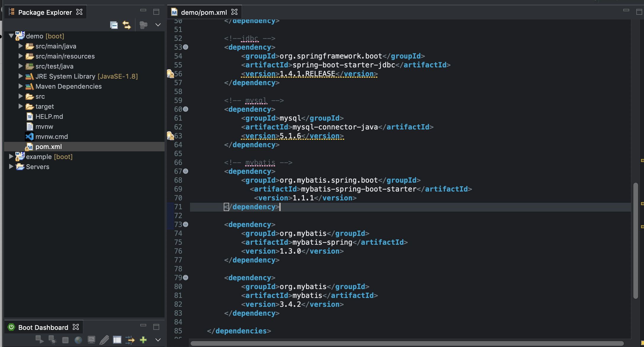Click the green plus icon in Boot Dashboard

(x=143, y=340)
